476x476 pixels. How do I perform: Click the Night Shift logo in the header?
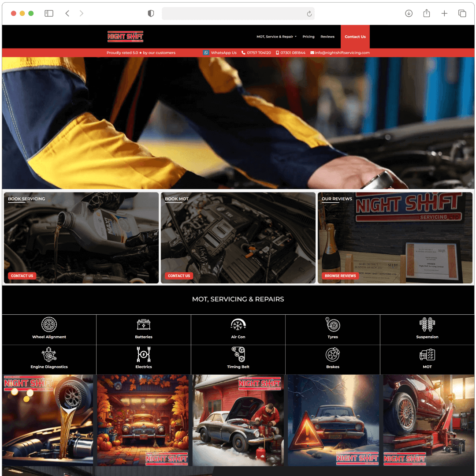(x=125, y=37)
